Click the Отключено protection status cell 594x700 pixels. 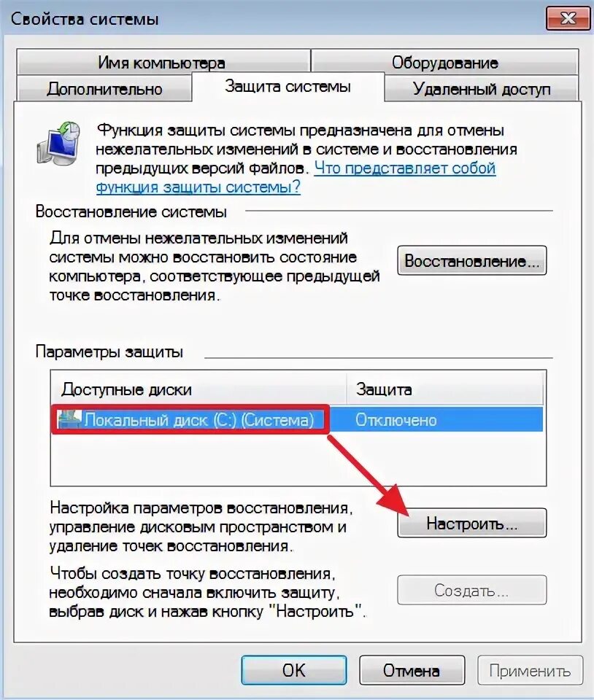[396, 420]
